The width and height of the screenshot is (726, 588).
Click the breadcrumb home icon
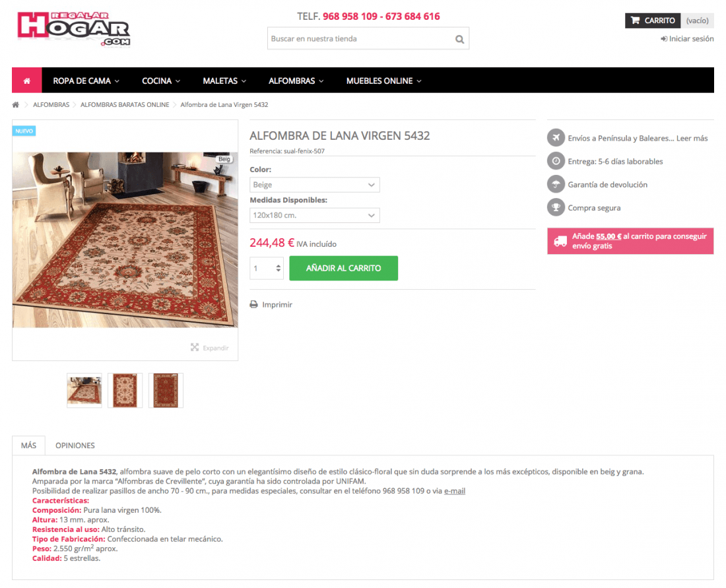coord(16,105)
